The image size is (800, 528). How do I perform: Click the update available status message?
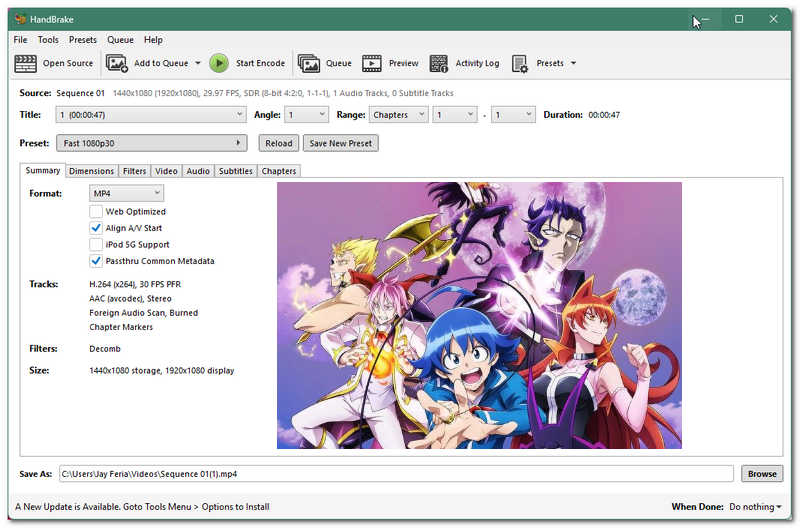click(x=142, y=507)
